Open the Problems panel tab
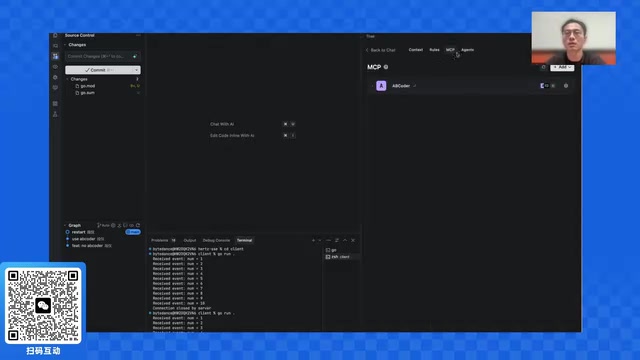 pyautogui.click(x=159, y=240)
